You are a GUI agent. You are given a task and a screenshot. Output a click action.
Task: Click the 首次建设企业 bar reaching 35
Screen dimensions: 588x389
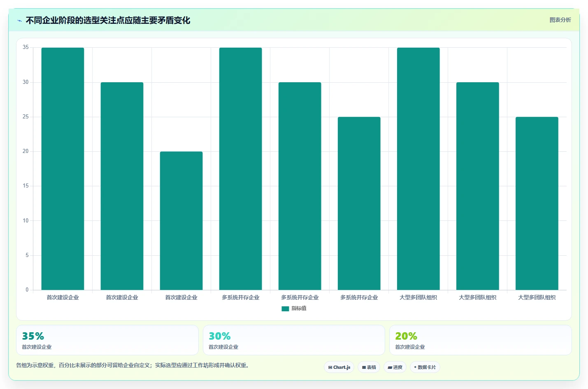click(63, 169)
